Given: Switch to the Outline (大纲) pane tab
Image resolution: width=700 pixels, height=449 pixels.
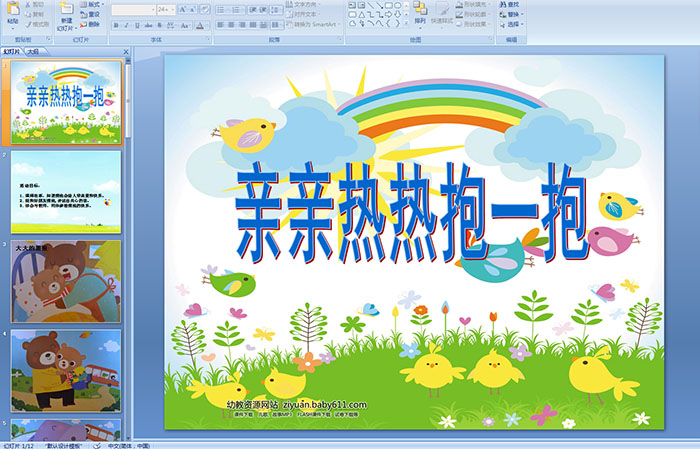Looking at the screenshot, I should click(33, 52).
